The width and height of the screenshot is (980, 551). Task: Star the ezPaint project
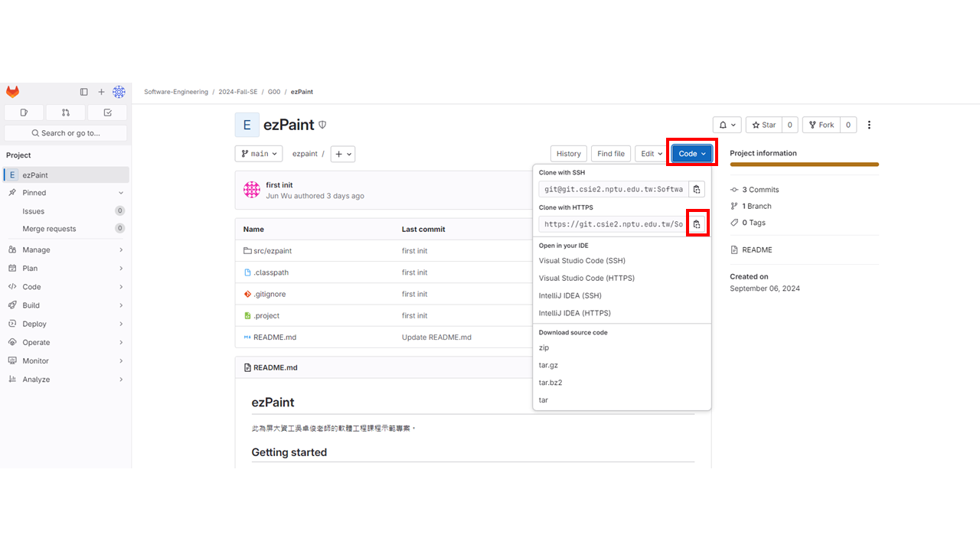coord(764,125)
